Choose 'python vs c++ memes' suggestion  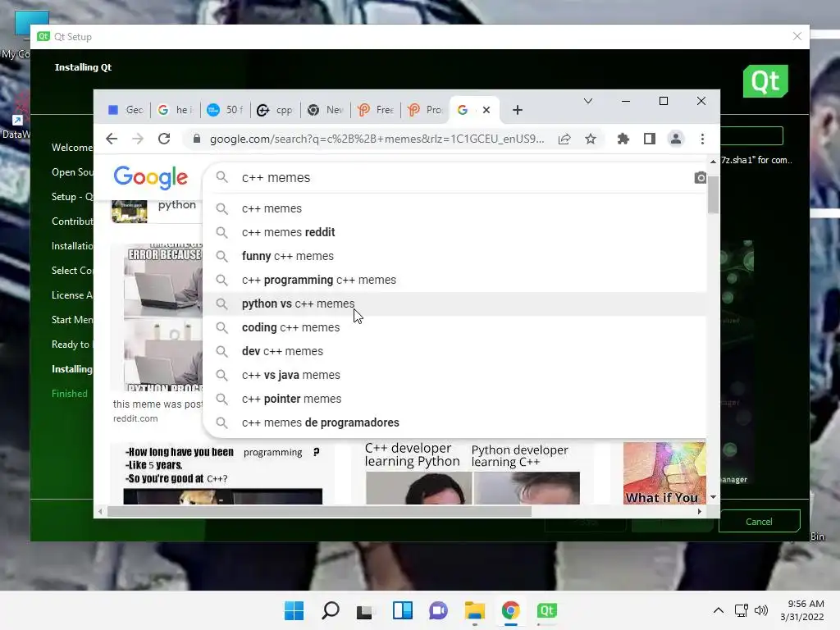[x=455, y=304]
